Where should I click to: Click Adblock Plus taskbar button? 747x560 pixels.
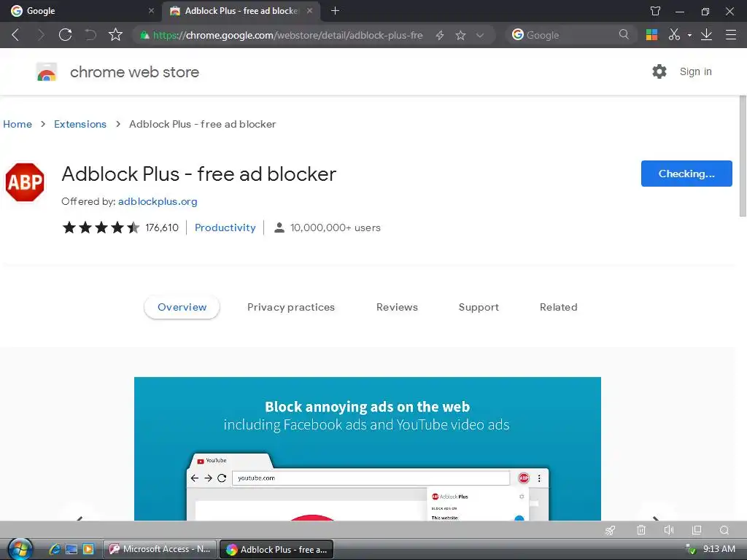click(276, 549)
